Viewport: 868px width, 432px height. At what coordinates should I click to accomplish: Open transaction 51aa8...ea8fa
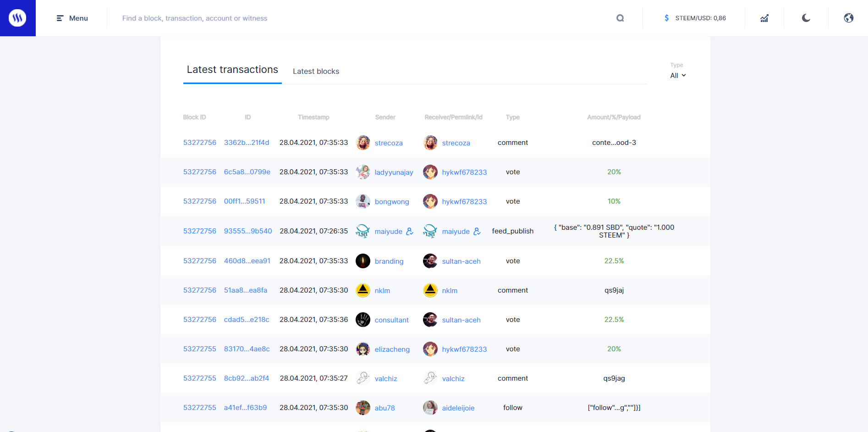pos(246,290)
